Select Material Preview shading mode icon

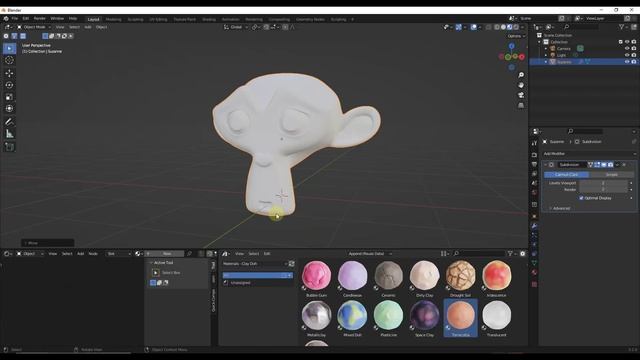(x=509, y=27)
